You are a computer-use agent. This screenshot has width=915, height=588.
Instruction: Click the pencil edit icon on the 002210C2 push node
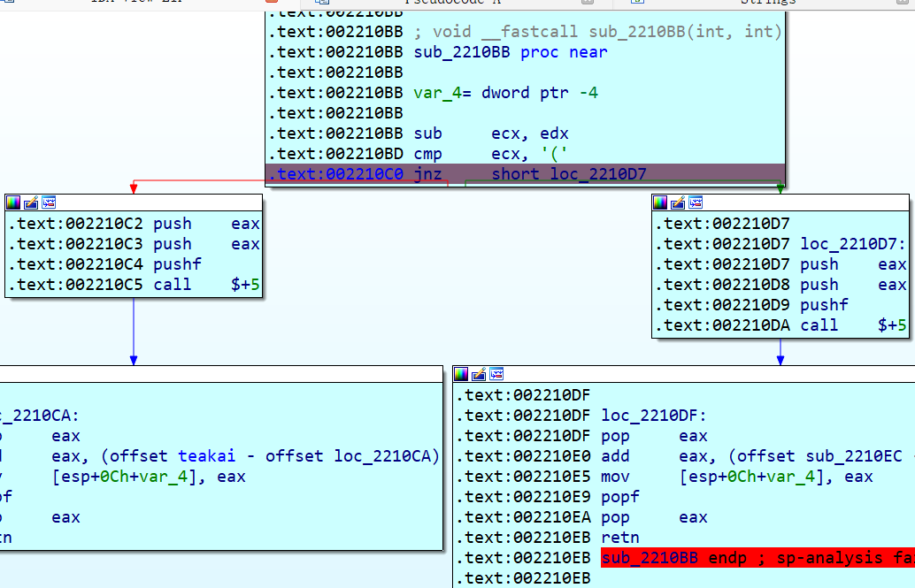click(x=30, y=202)
